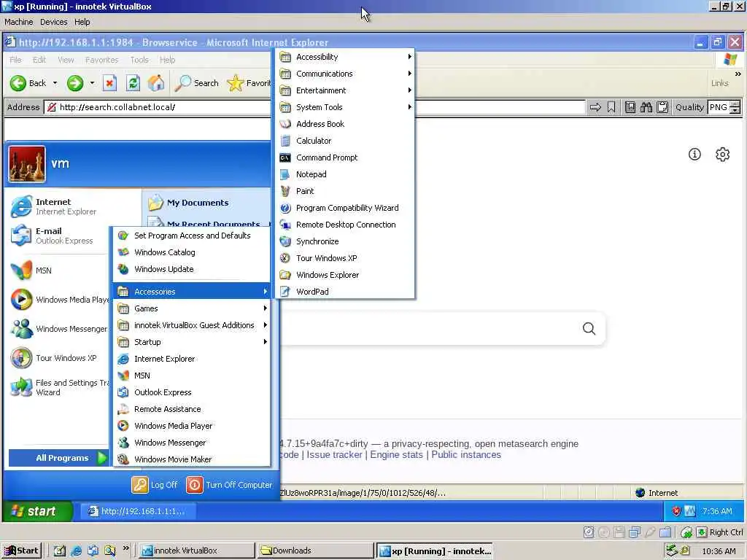Expand the Accessibility submenu
747x560 pixels.
tap(345, 57)
